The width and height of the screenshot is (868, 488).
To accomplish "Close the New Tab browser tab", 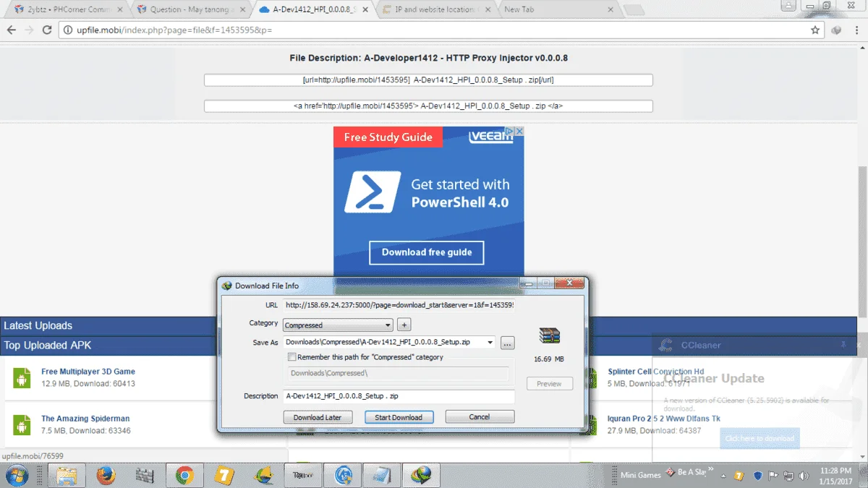I will [x=610, y=10].
